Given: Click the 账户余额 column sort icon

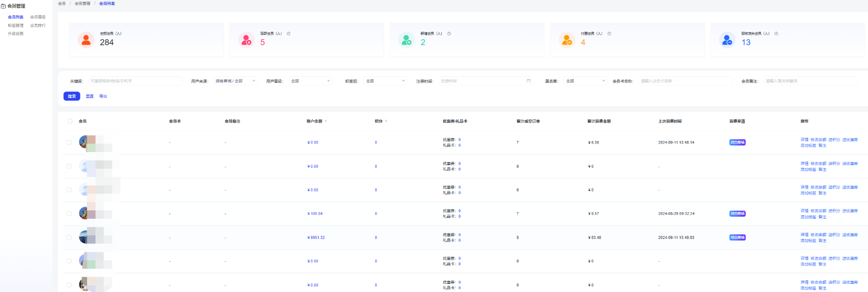Looking at the screenshot, I should point(326,121).
